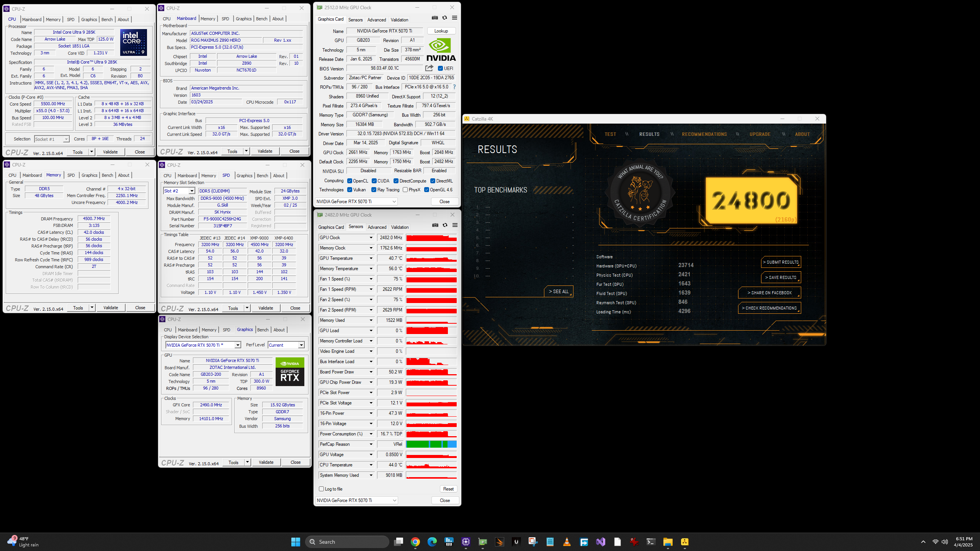Click SAVE RESULTS in Catzilla
980x551 pixels.
click(781, 277)
